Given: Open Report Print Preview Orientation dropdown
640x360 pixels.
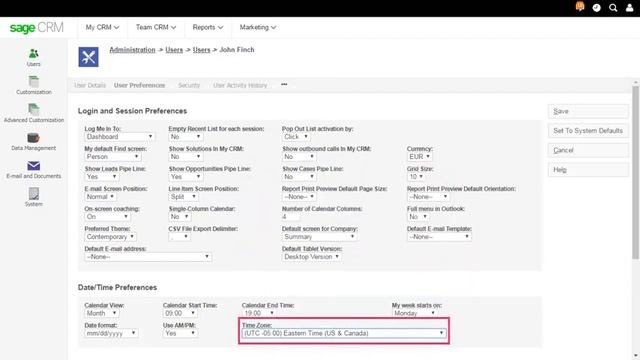Looking at the screenshot, I should [x=428, y=197].
